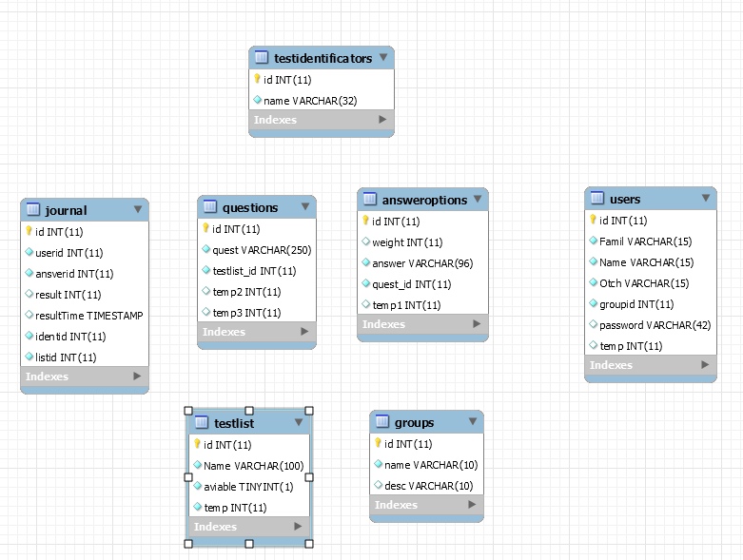Collapse the journal table using header arrow
Image resolution: width=743 pixels, height=560 pixels.
(x=138, y=210)
